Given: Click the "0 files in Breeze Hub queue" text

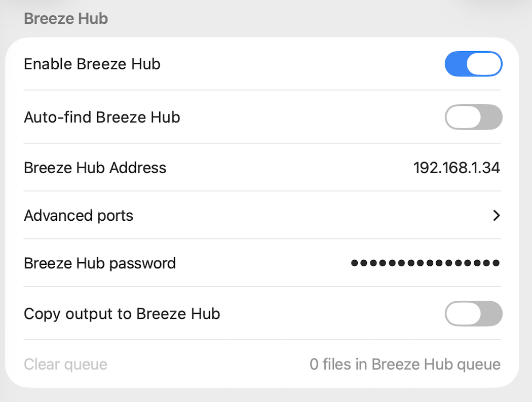Looking at the screenshot, I should click(x=405, y=364).
